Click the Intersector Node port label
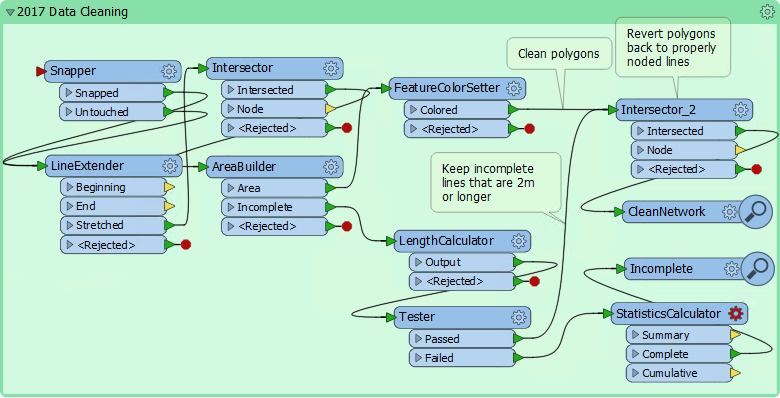The image size is (780, 398). 250,108
